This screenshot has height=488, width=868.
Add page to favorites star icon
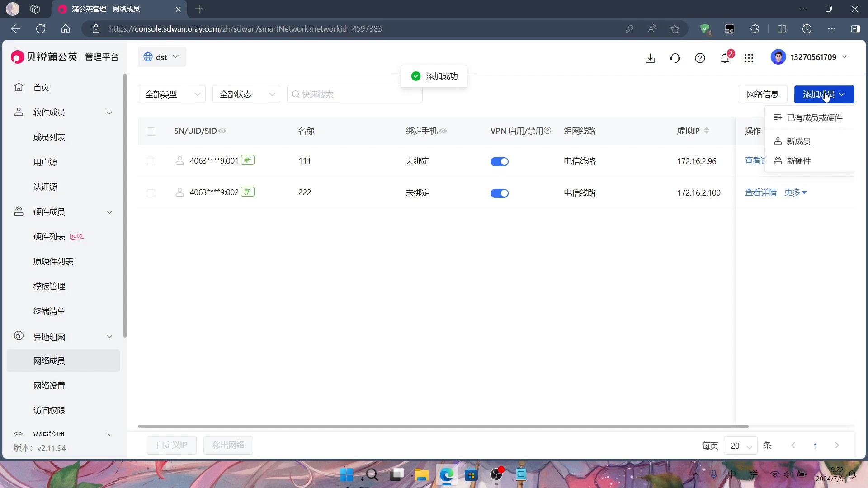pos(675,29)
